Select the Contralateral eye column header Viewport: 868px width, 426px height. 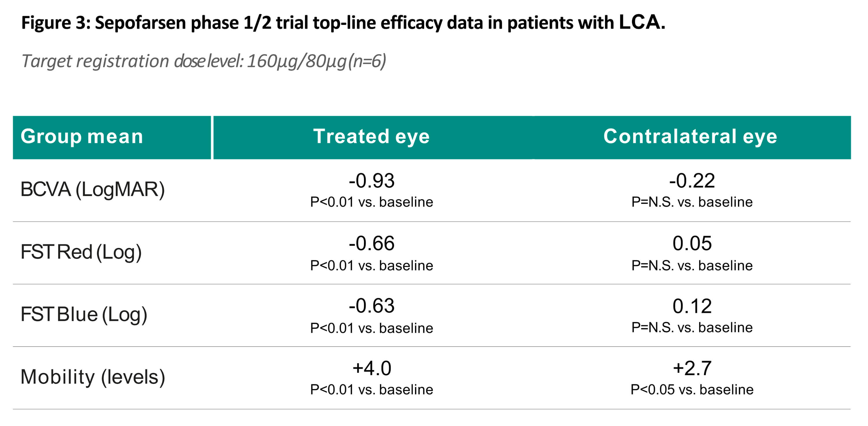coord(690,137)
